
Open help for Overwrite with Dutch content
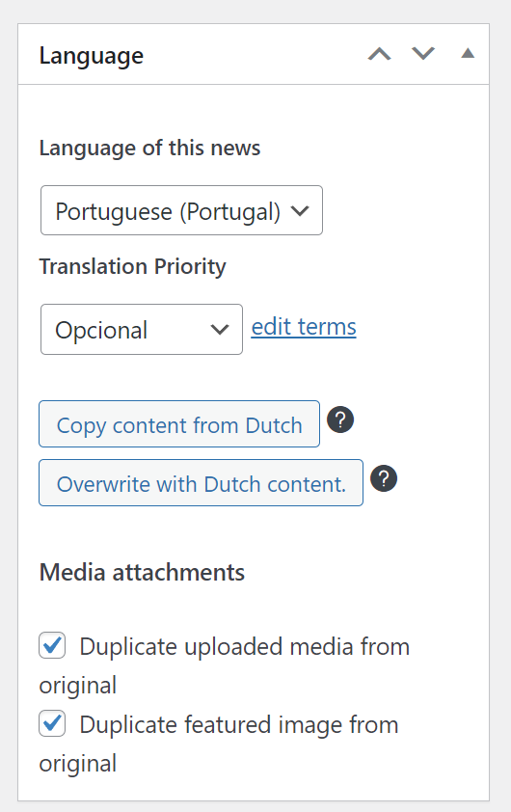[384, 478]
